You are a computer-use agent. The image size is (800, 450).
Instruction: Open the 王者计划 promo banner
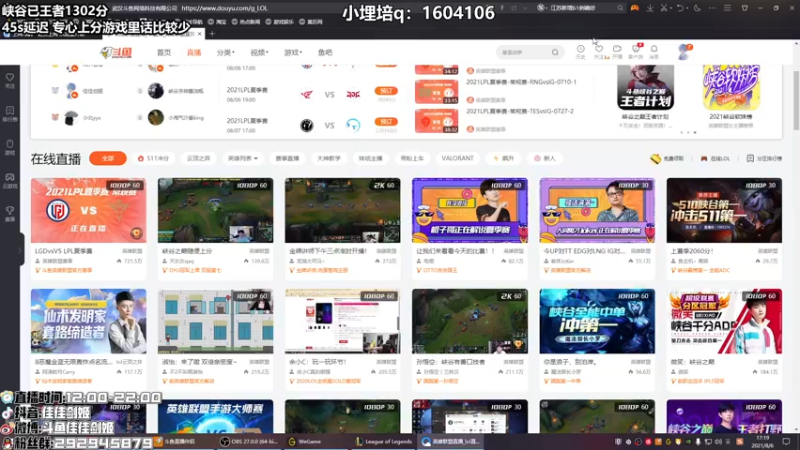[x=645, y=87]
